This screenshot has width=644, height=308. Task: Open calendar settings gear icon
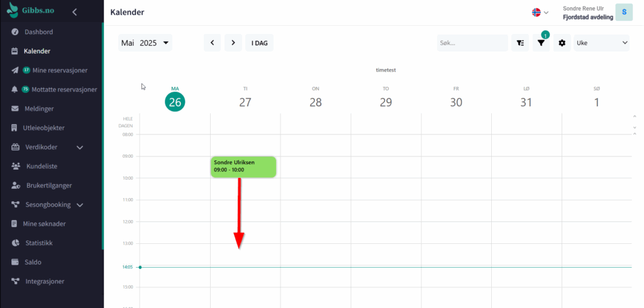(562, 43)
